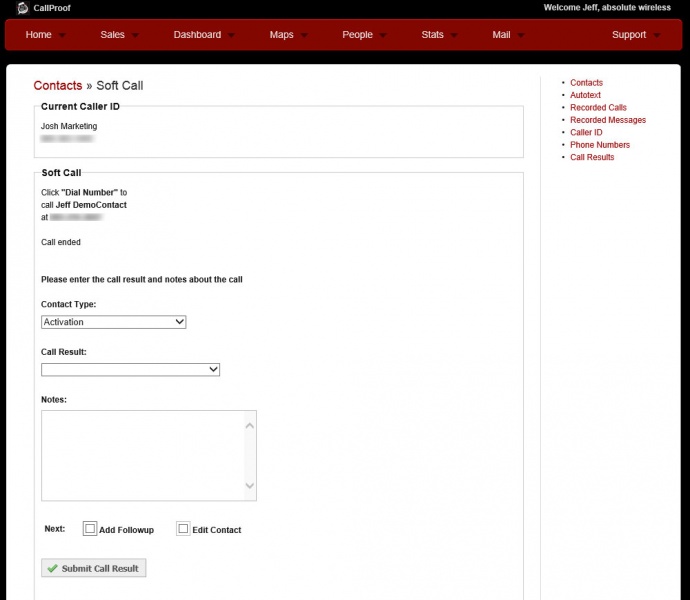
Task: Open the Dashboard menu
Action: coord(197,35)
